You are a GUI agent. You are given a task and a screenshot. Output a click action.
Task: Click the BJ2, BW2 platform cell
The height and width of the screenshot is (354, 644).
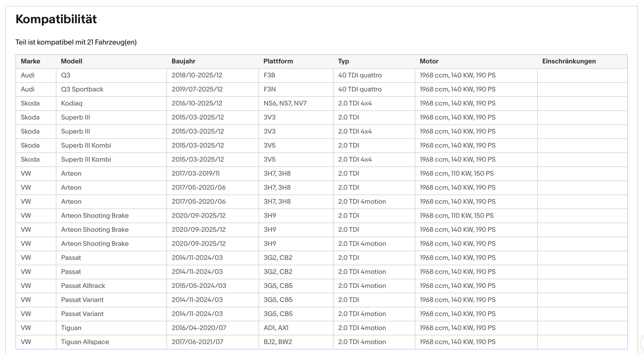point(296,342)
